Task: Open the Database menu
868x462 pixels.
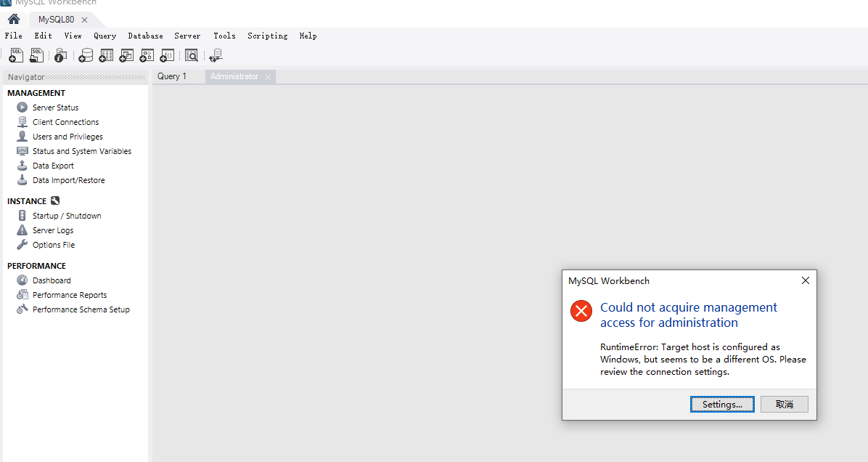Action: click(145, 36)
